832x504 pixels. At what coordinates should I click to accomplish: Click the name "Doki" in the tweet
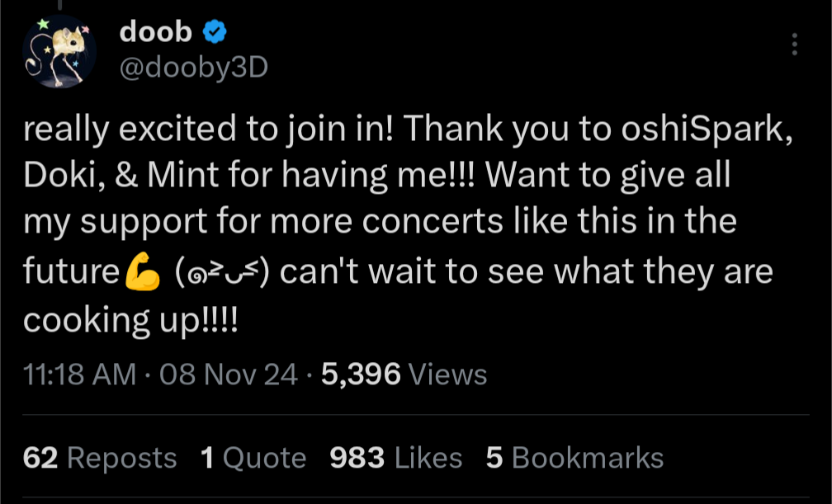tap(57, 177)
